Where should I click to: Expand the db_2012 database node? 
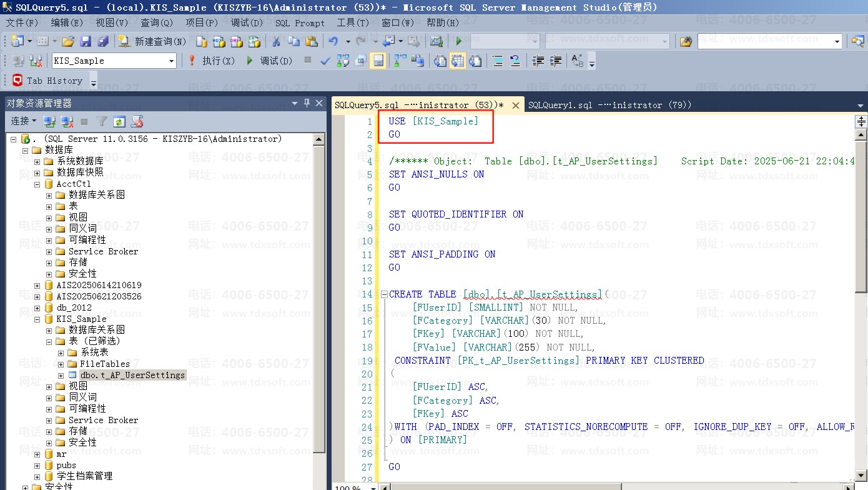37,307
